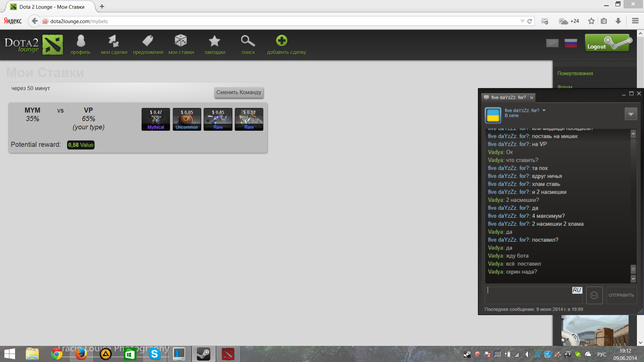This screenshot has height=362, width=644.
Task: Select the Rare item worth $0.45
Action: [218, 119]
